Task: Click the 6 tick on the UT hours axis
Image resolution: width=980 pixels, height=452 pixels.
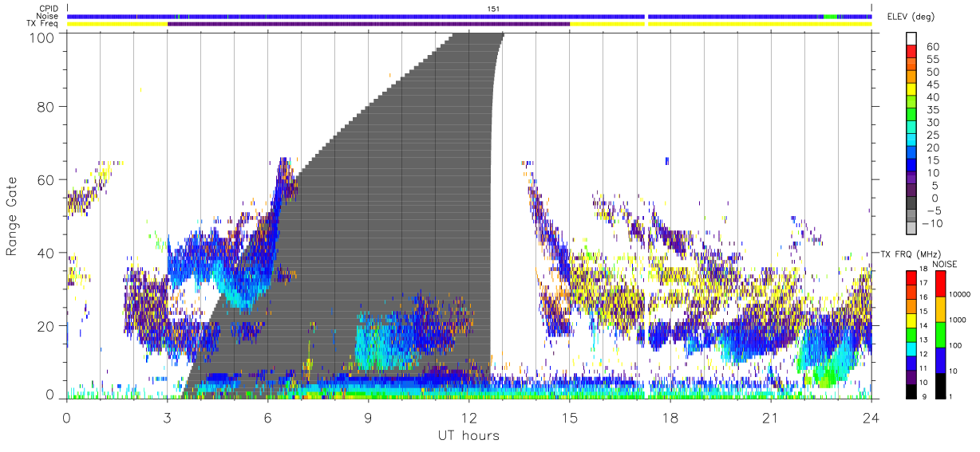Action: point(267,417)
